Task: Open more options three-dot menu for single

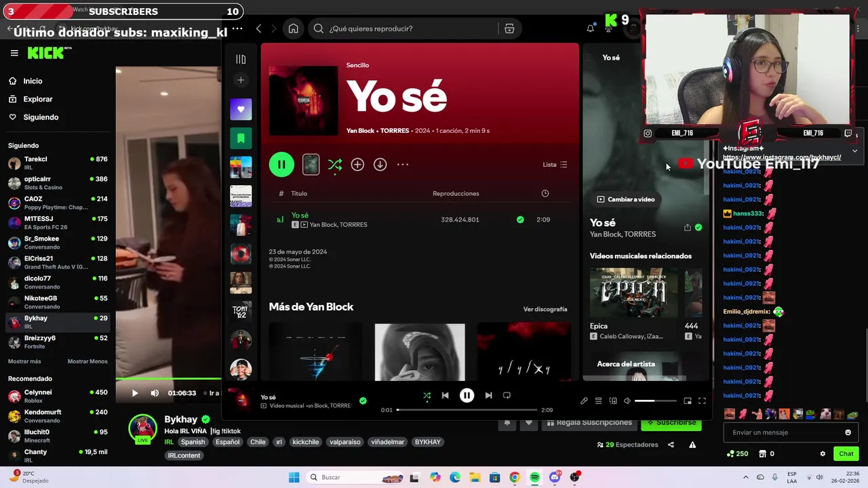Action: [x=403, y=164]
